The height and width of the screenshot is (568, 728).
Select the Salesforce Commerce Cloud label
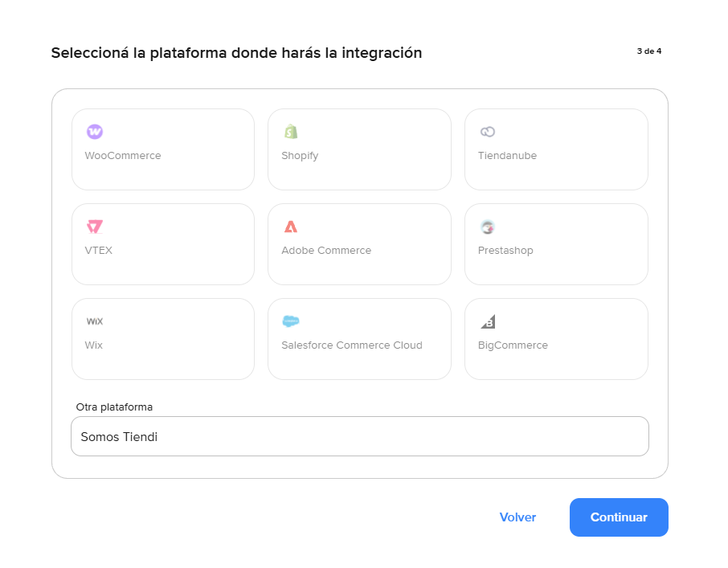pyautogui.click(x=352, y=345)
